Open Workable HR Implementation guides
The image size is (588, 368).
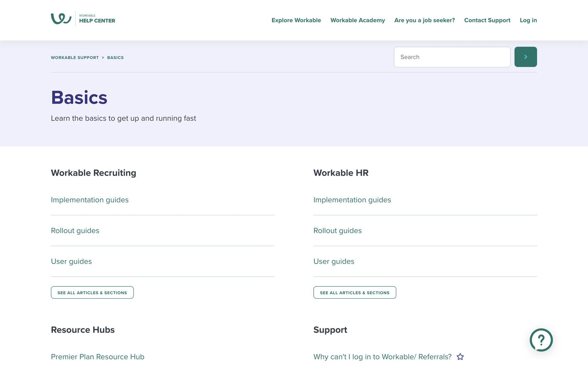pos(352,200)
